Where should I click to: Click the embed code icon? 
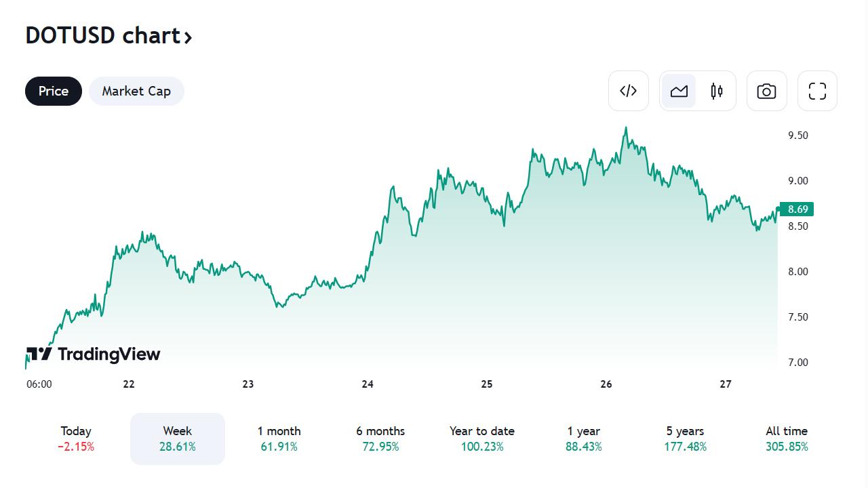coord(629,91)
